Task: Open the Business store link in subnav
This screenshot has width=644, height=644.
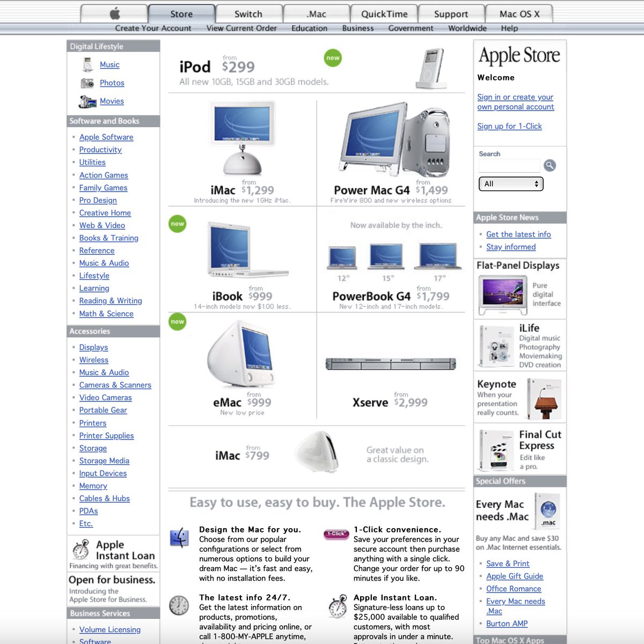Action: [x=358, y=28]
